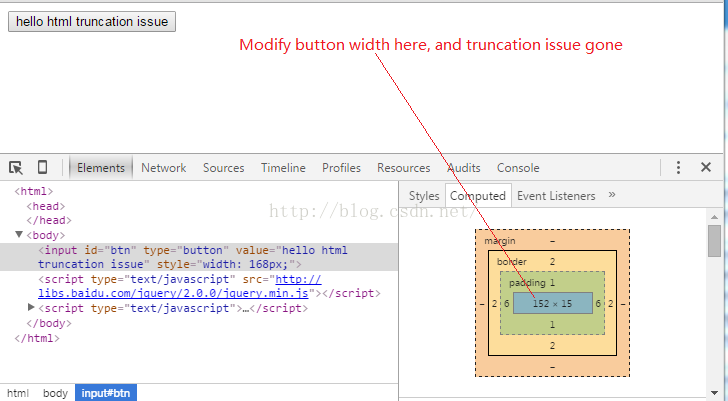
Task: Open the Sources tab
Action: pos(223,168)
